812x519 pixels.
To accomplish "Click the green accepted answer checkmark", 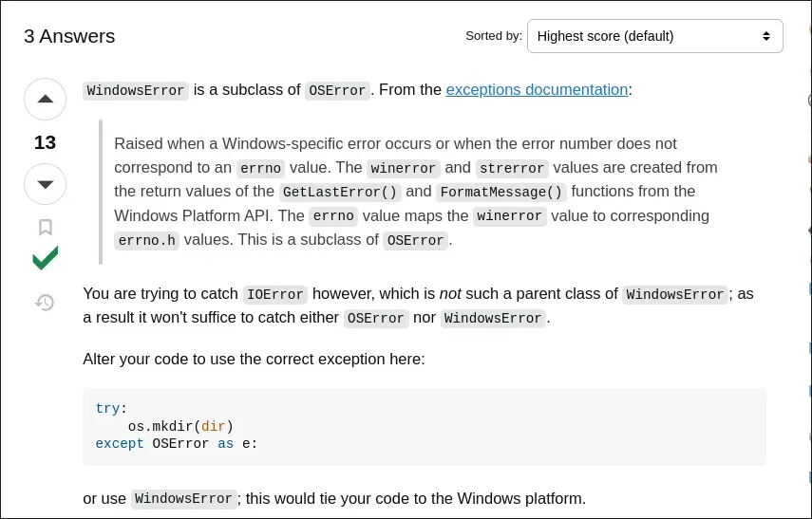I will [x=45, y=258].
